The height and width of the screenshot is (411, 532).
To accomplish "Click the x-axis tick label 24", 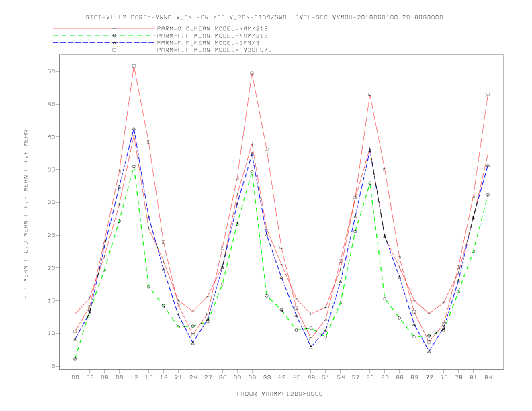I will 193,377.
